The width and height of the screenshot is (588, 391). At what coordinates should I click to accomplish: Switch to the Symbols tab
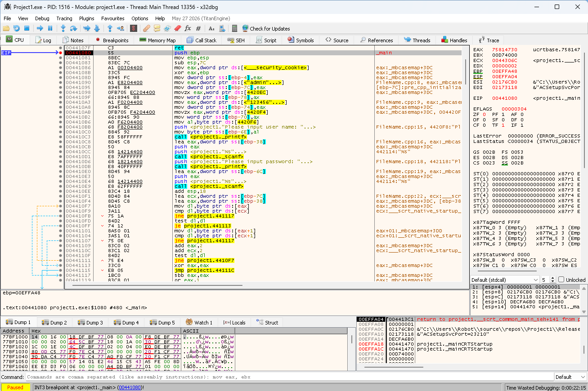[x=300, y=40]
